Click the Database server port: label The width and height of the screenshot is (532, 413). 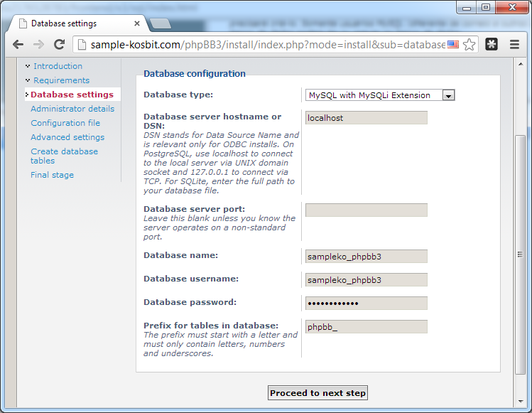coord(194,209)
